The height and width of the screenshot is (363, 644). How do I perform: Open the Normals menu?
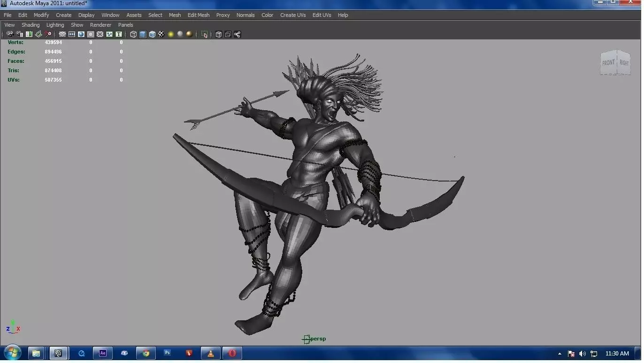[245, 15]
